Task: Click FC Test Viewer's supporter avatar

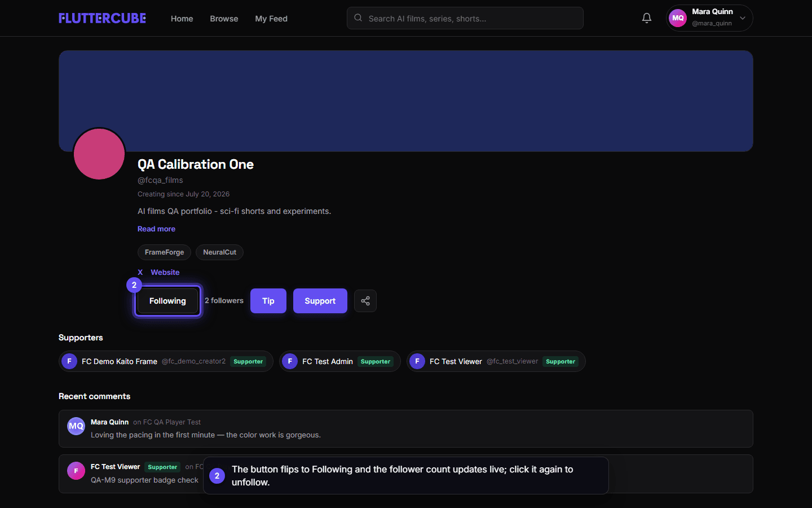Action: click(x=417, y=361)
